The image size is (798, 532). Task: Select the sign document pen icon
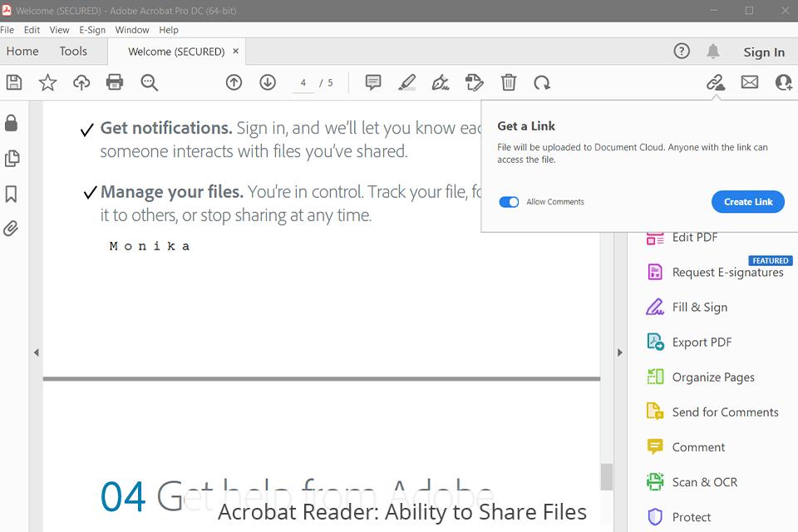441,82
